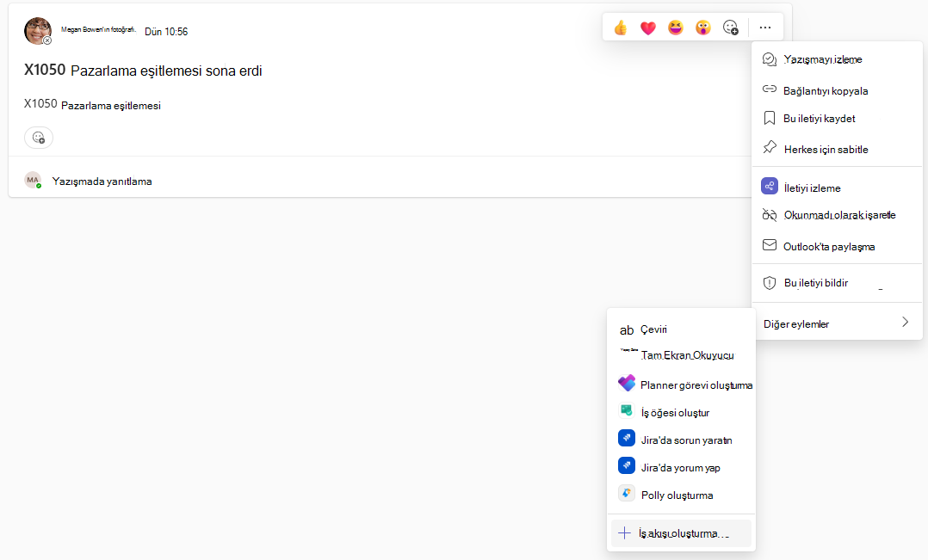
Task: Select Jira'da sorun yaratın
Action: (x=681, y=440)
